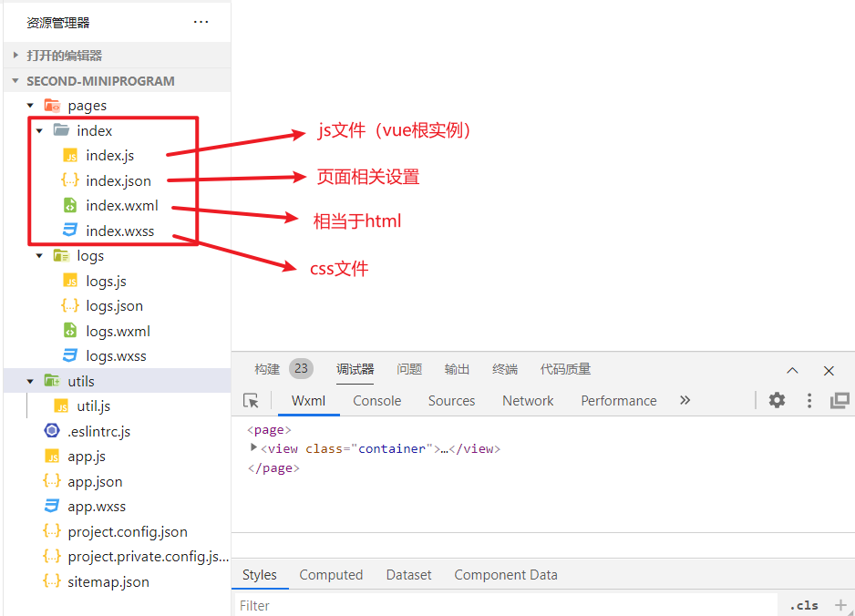
Task: Click the plus icon to add new style rule
Action: tap(840, 605)
